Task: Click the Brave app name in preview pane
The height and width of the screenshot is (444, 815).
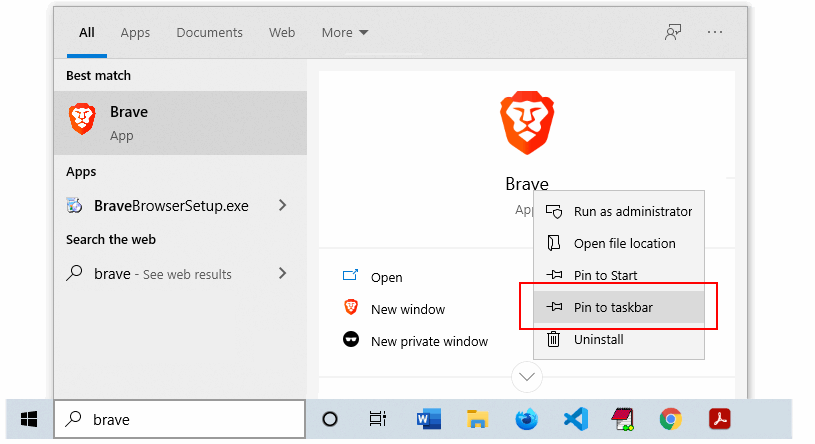Action: [527, 184]
